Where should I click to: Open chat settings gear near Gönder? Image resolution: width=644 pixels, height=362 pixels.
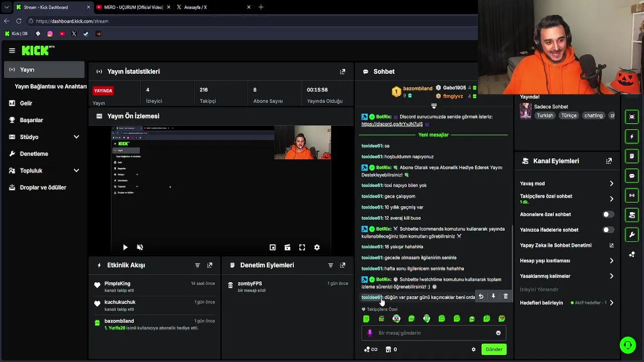(x=473, y=349)
